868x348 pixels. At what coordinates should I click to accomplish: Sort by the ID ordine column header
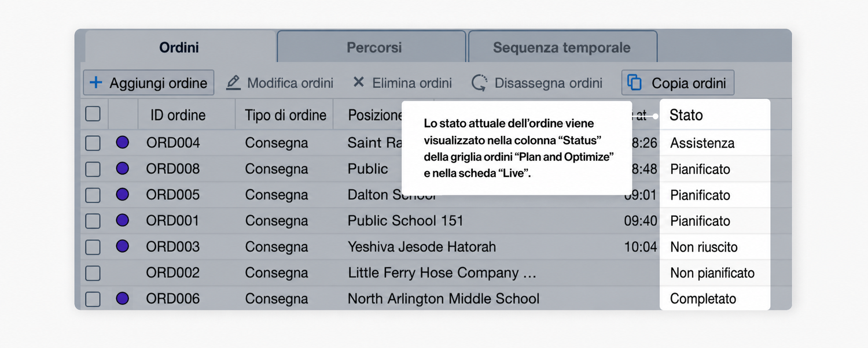tap(178, 115)
